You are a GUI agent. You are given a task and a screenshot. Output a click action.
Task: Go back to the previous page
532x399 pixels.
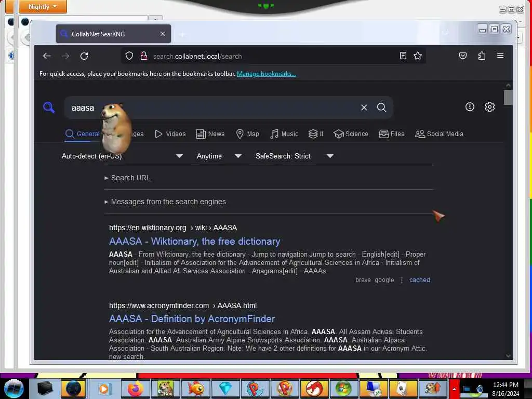[x=46, y=56]
